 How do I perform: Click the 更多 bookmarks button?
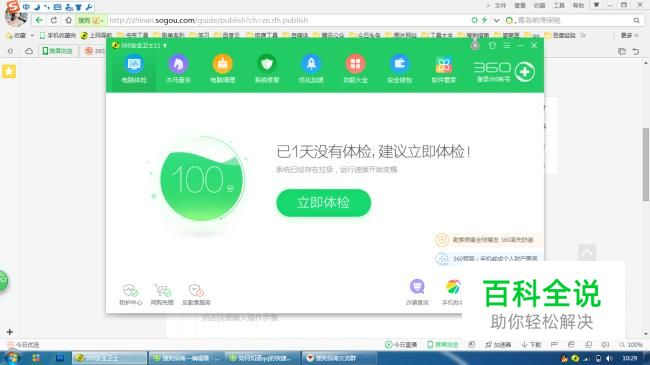[x=629, y=35]
